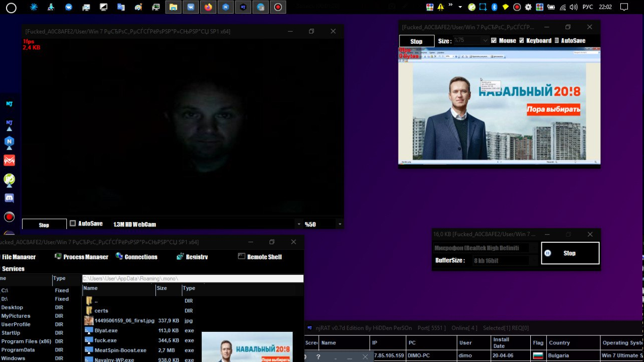The image size is (644, 362).
Task: Click the Start circle button on the taskbar
Action: click(11, 7)
